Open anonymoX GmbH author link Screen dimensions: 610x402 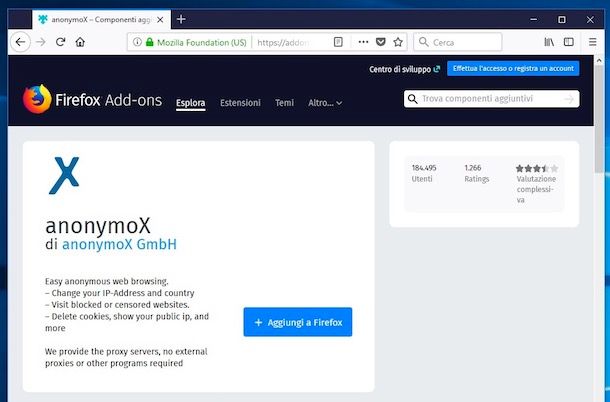tap(119, 244)
